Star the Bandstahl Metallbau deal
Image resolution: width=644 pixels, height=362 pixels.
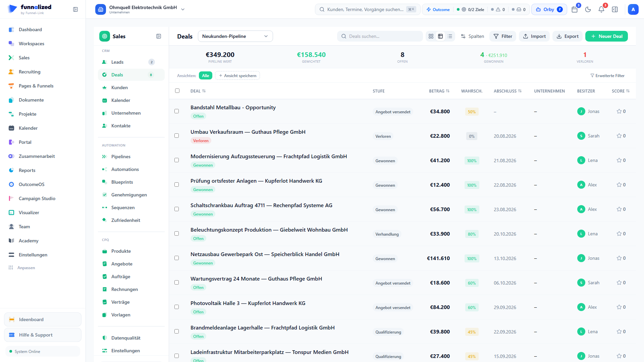click(x=619, y=111)
